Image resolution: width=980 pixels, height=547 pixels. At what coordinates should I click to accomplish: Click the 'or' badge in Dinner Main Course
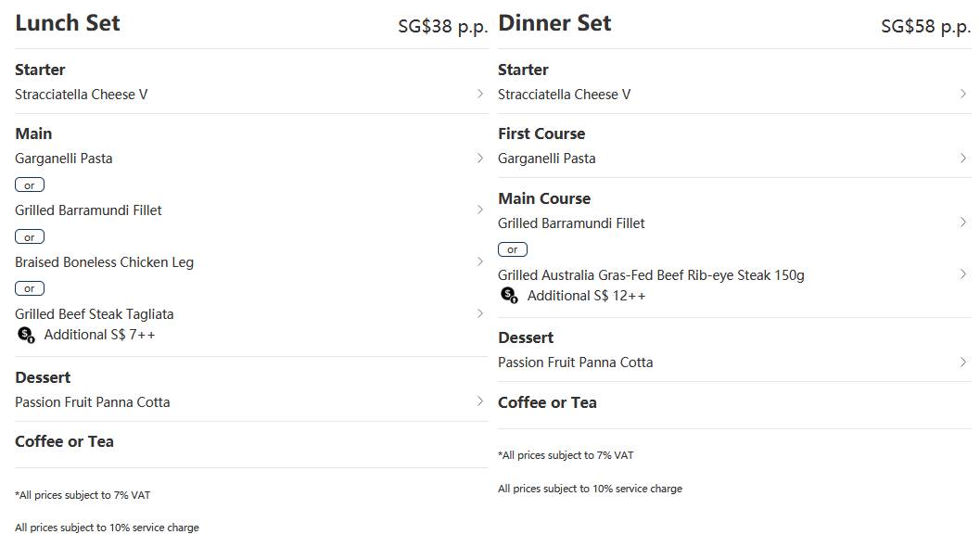coord(513,249)
